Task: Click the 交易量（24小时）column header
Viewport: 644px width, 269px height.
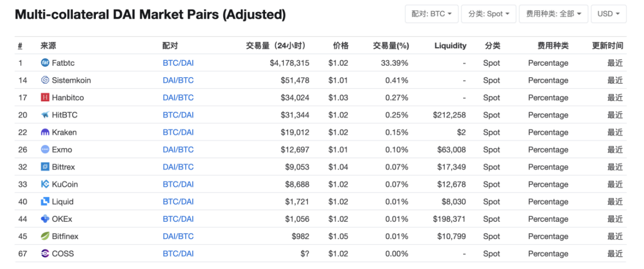Action: tap(277, 45)
